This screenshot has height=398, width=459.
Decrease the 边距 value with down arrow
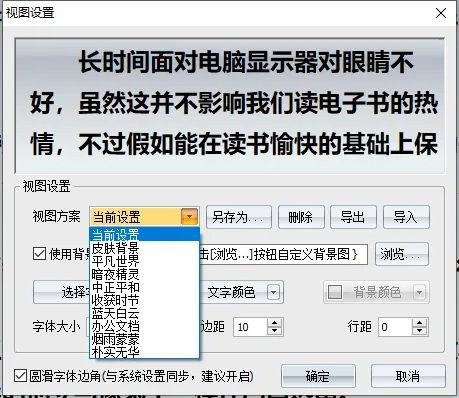275,331
